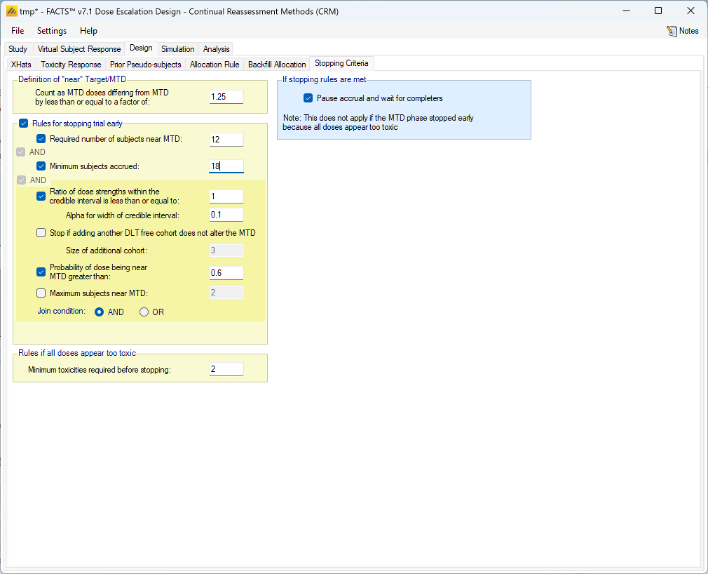Open the File menu

tap(18, 31)
